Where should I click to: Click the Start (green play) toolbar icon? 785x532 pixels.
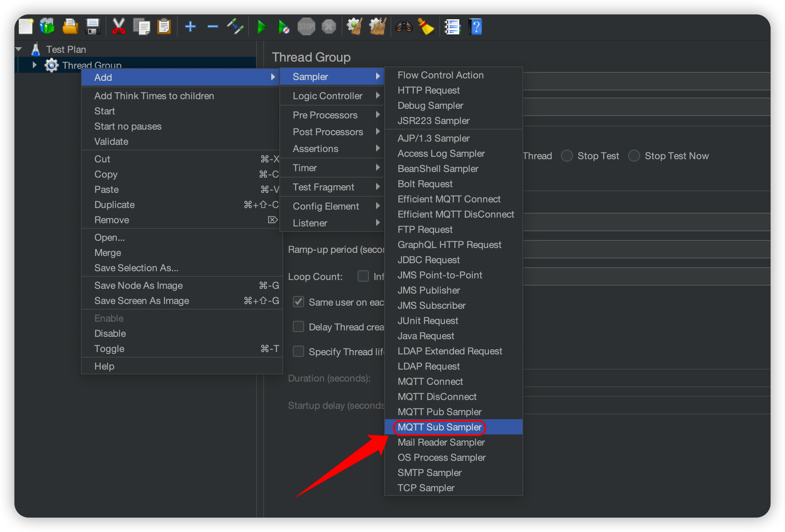pos(261,27)
